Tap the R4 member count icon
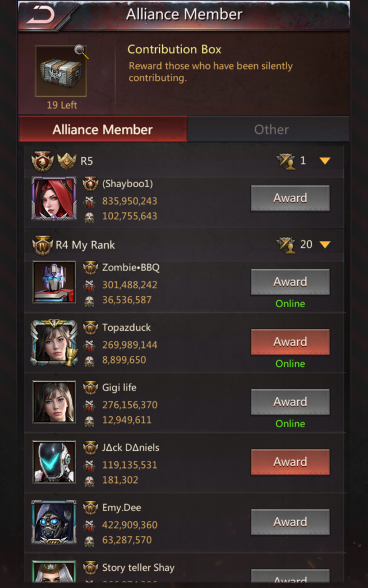Viewport: 368px width, 588px height. point(286,245)
